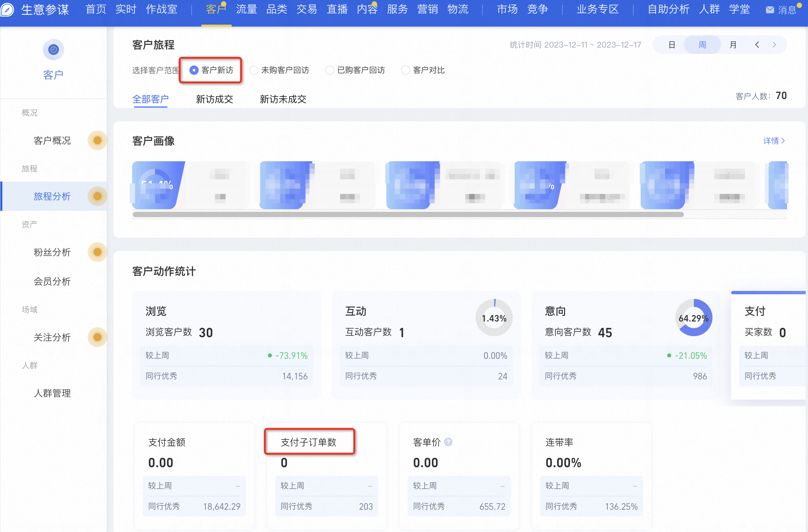Image resolution: width=808 pixels, height=532 pixels.
Task: Click the 意向 64.29% donut chart
Action: (x=694, y=318)
